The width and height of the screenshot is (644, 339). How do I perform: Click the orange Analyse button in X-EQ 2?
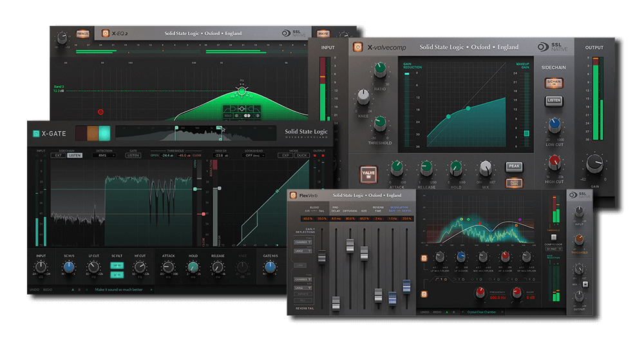tap(323, 34)
